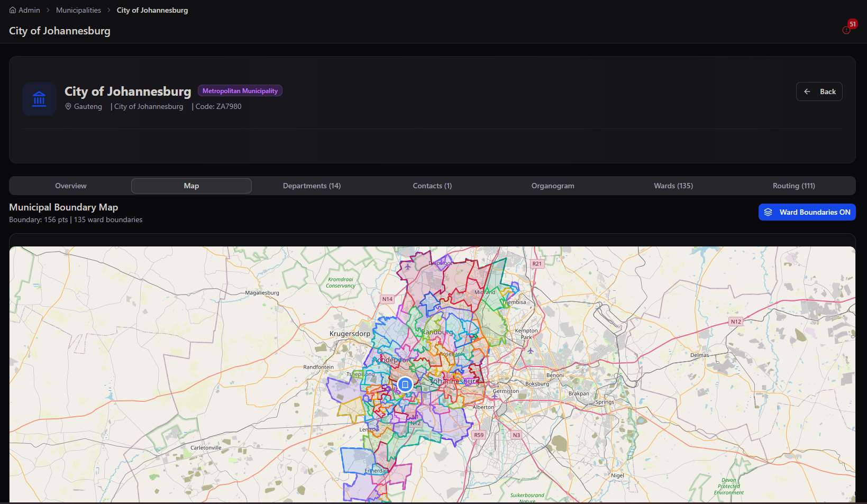Click Benoni label on the map
The height and width of the screenshot is (504, 867).
coord(555,375)
